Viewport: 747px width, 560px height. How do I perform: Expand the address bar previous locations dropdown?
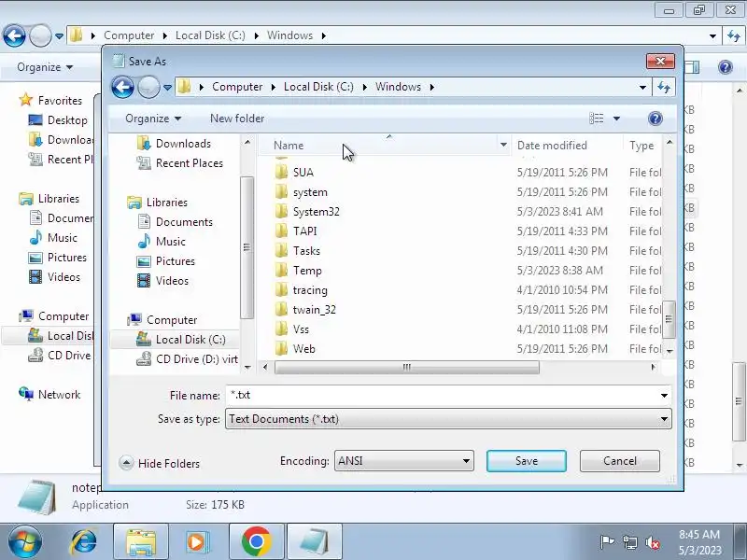[642, 88]
